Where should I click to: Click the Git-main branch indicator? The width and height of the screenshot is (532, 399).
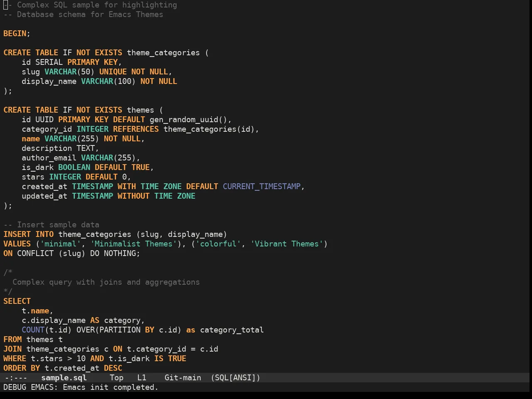(x=183, y=378)
